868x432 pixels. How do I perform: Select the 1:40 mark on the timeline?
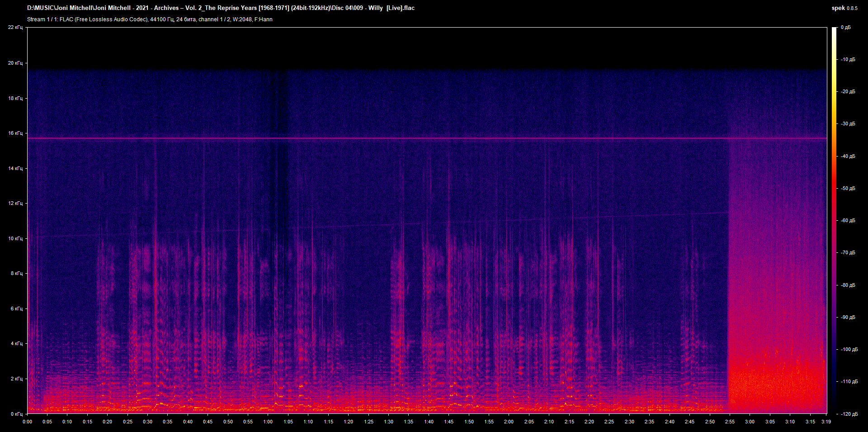tap(429, 421)
